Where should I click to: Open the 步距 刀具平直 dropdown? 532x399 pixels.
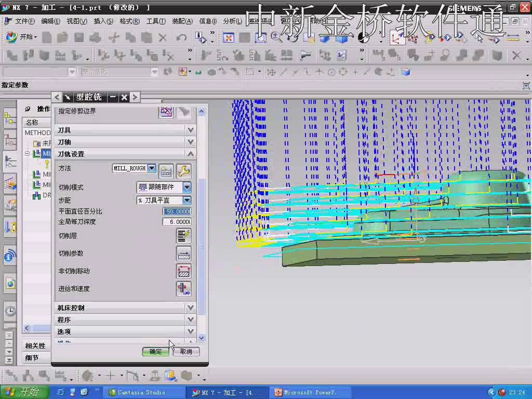click(x=187, y=200)
